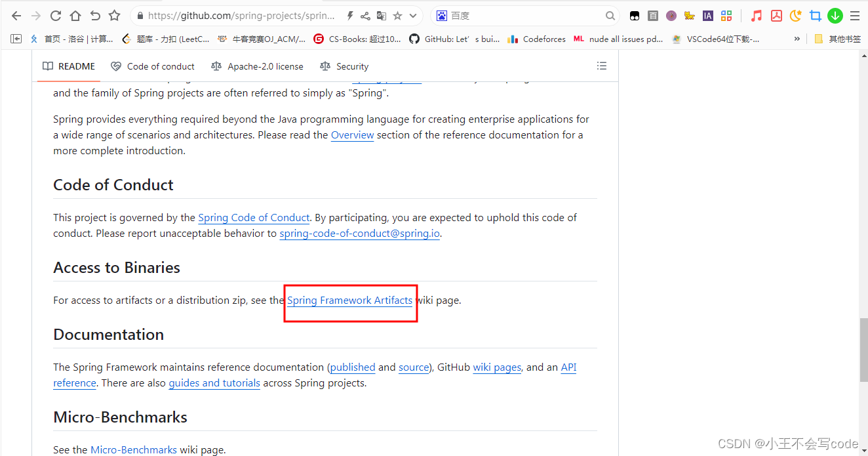
Task: Open the VSCode64位下载 bookmark
Action: (x=715, y=39)
